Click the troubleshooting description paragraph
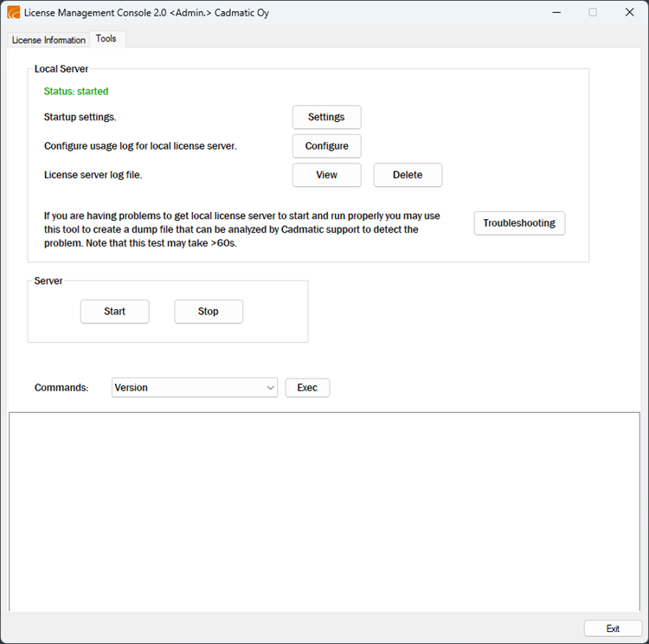The width and height of the screenshot is (649, 644). click(242, 229)
